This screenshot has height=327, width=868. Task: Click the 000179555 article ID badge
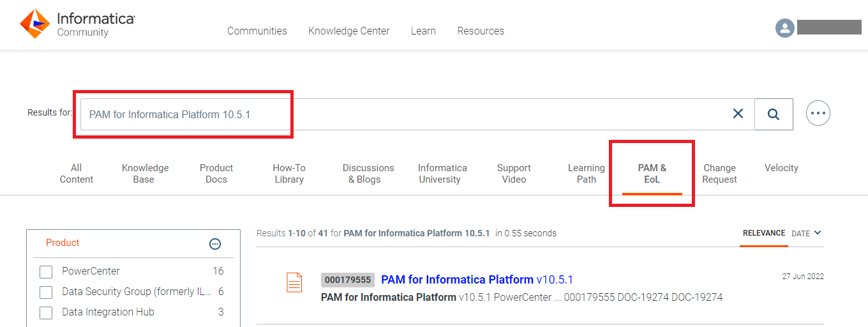coord(348,280)
